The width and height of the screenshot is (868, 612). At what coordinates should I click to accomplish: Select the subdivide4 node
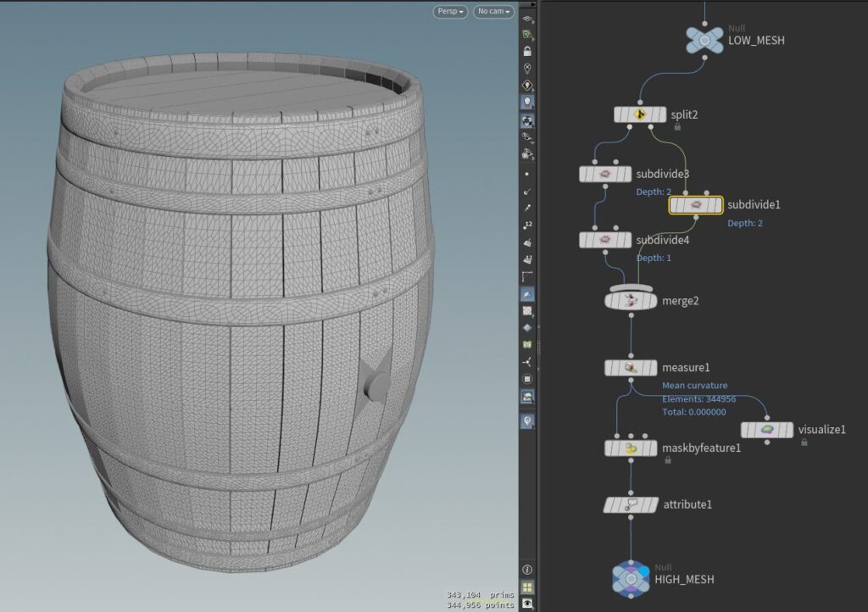[x=606, y=240]
